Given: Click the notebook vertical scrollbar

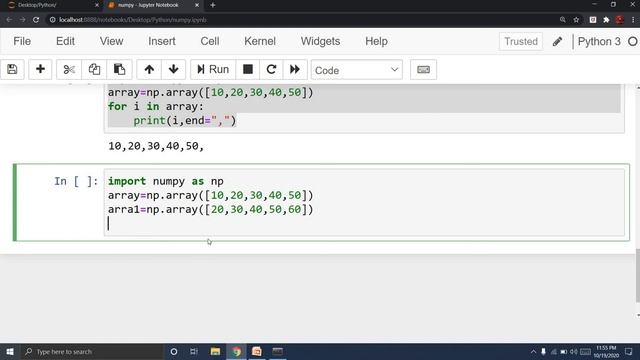Looking at the screenshot, I should tap(638, 275).
